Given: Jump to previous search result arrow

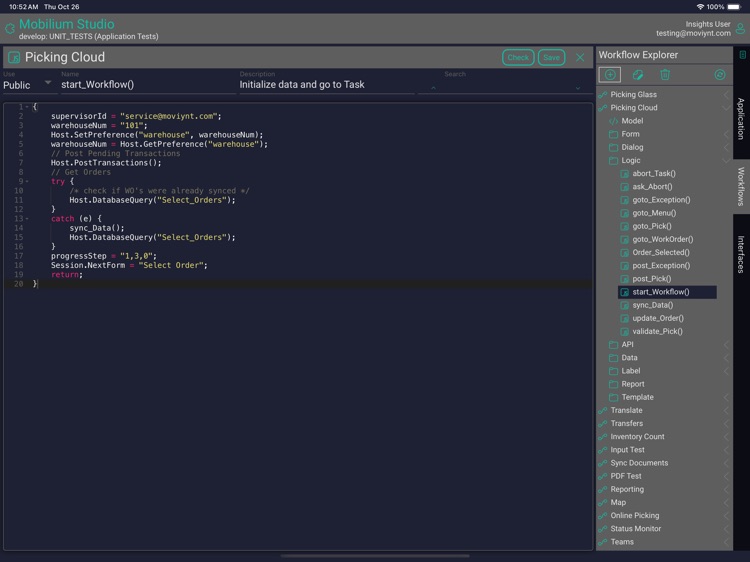Looking at the screenshot, I should [433, 88].
